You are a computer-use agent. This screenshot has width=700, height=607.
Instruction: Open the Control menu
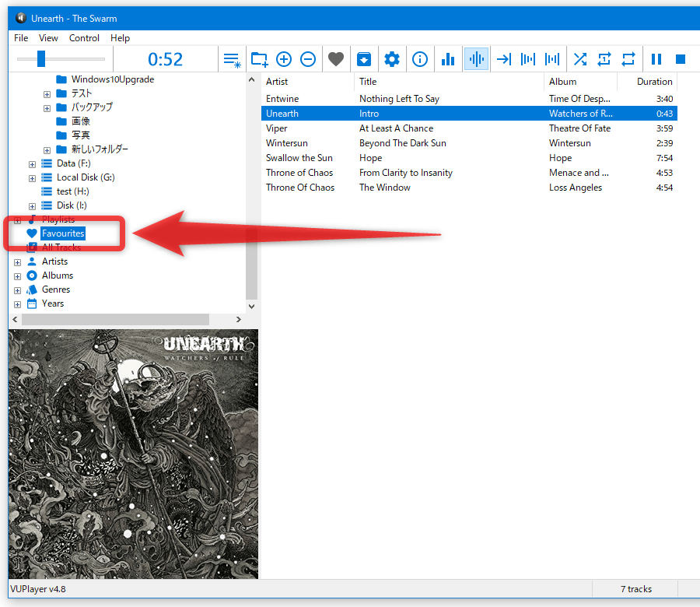pos(84,38)
